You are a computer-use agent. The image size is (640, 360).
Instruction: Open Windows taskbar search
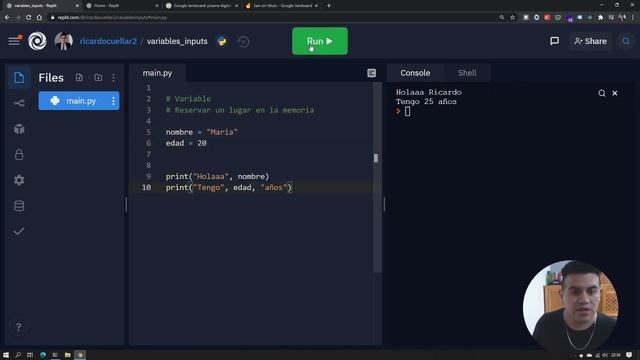pyautogui.click(x=18, y=355)
